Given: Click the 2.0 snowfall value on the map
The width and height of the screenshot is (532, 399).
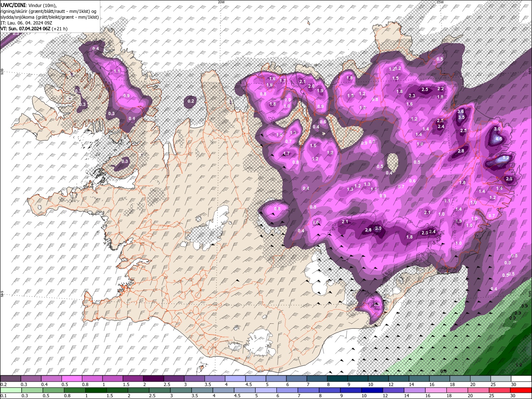Looking at the screenshot, I should (x=311, y=86).
